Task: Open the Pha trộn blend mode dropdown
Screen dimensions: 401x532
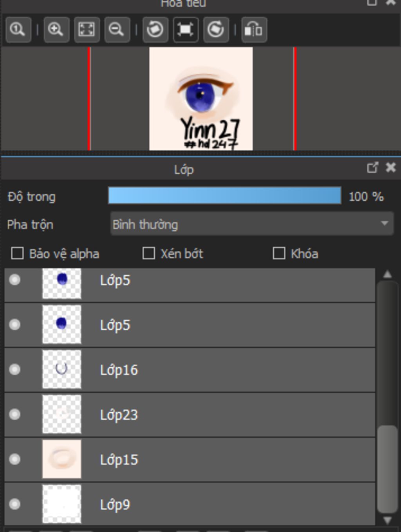Action: click(252, 224)
